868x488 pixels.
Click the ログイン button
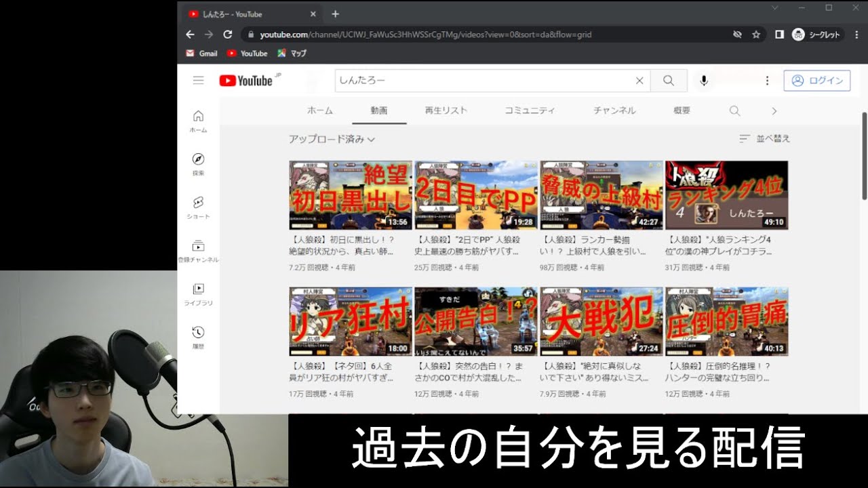click(x=816, y=81)
